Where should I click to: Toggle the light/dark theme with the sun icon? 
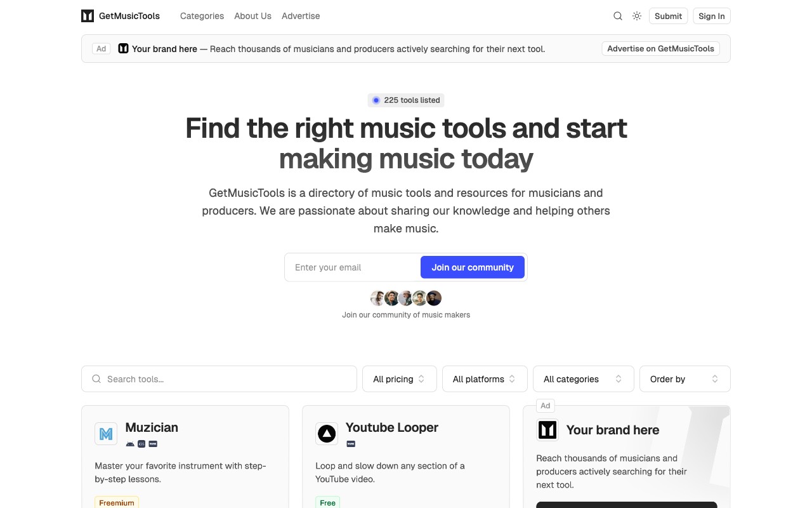637,16
